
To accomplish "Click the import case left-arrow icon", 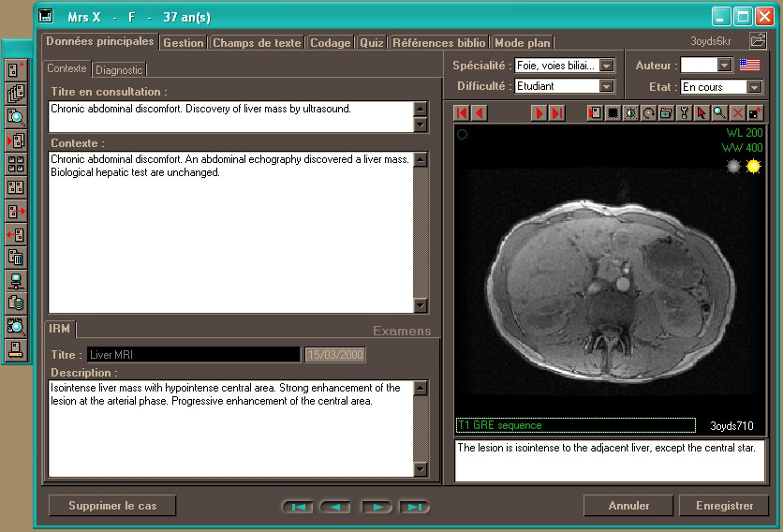I will 16,234.
